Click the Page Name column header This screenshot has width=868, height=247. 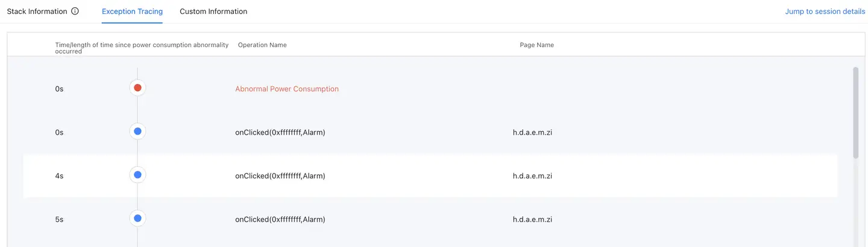coord(536,45)
